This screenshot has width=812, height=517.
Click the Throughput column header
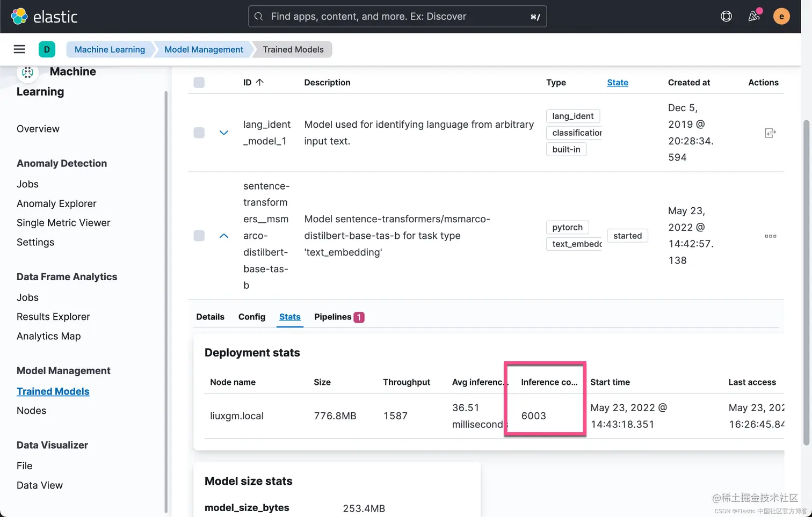pyautogui.click(x=407, y=382)
